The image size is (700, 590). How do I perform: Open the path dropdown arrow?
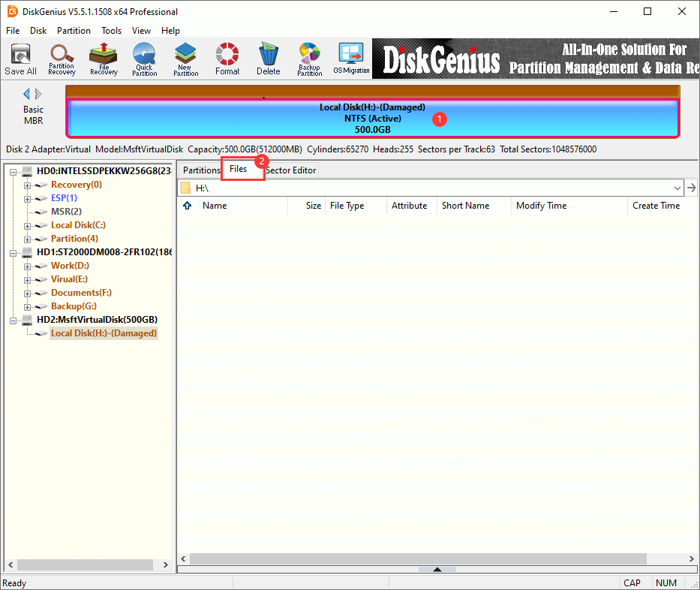pos(677,188)
